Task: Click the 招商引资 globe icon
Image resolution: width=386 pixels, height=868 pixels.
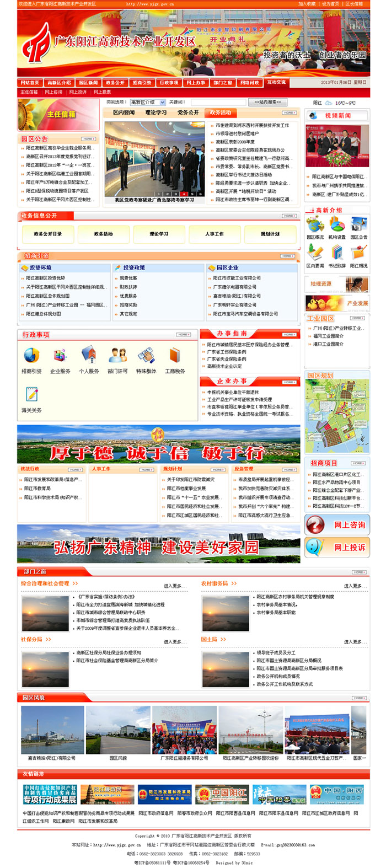Action: (31, 355)
